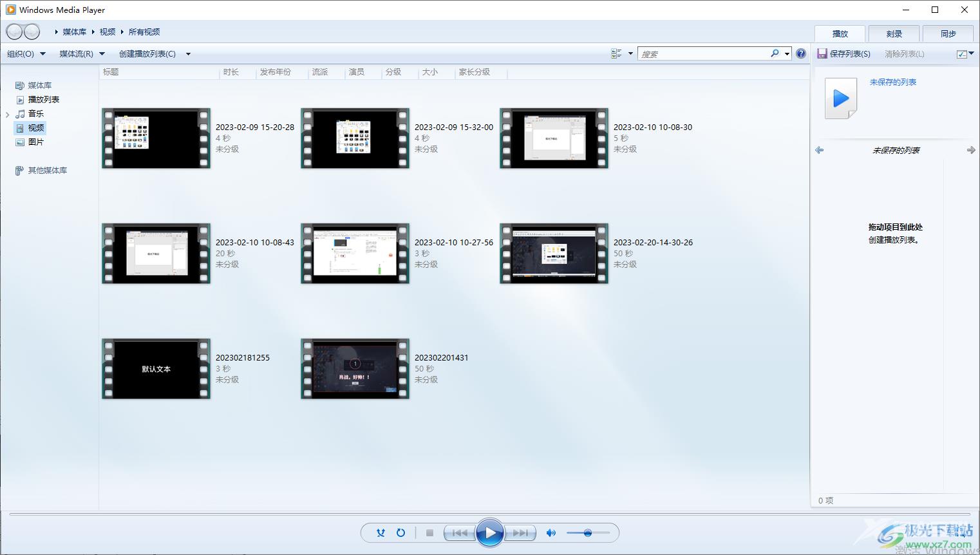Go to next list with right arrow
This screenshot has width=980, height=555.
coord(971,150)
